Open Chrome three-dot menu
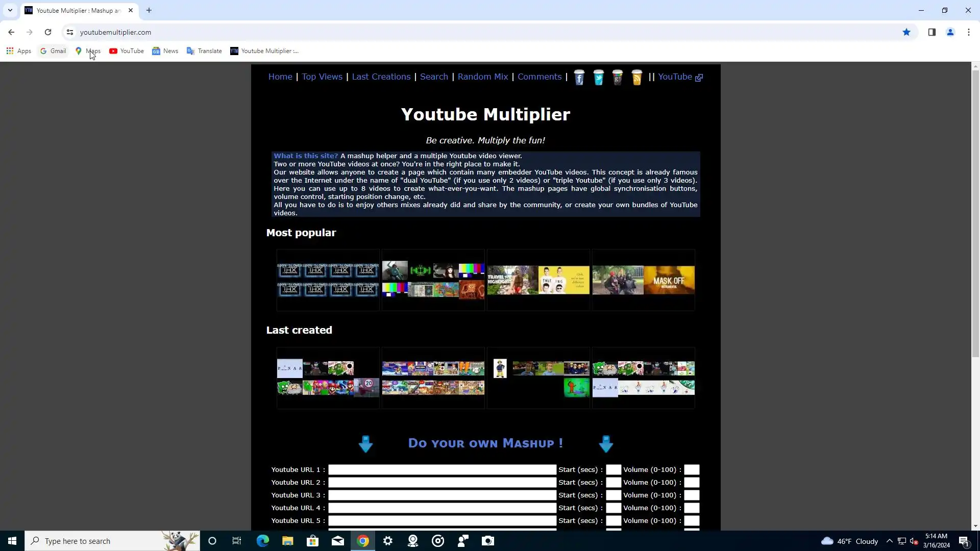Image resolution: width=980 pixels, height=551 pixels. pyautogui.click(x=969, y=32)
